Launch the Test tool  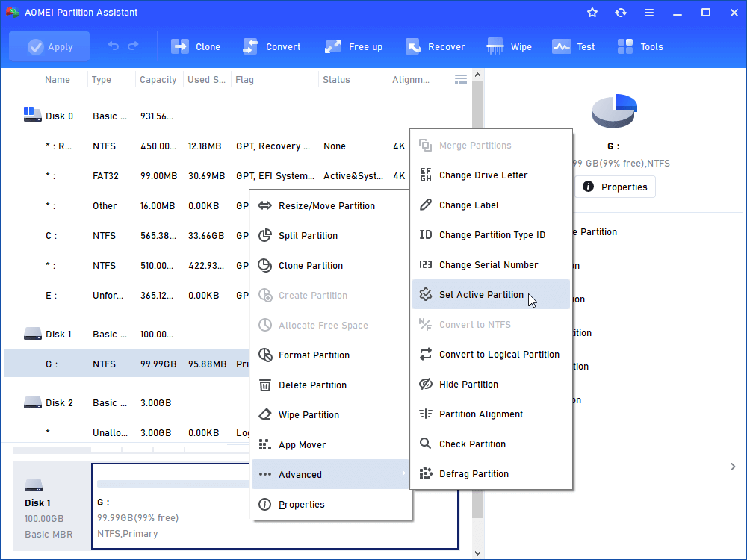(x=573, y=46)
